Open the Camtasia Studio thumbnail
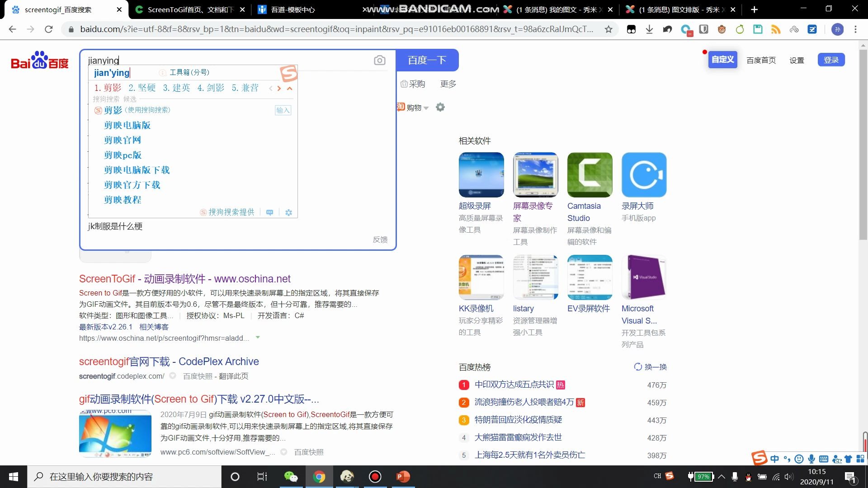868x488 pixels. [x=590, y=175]
